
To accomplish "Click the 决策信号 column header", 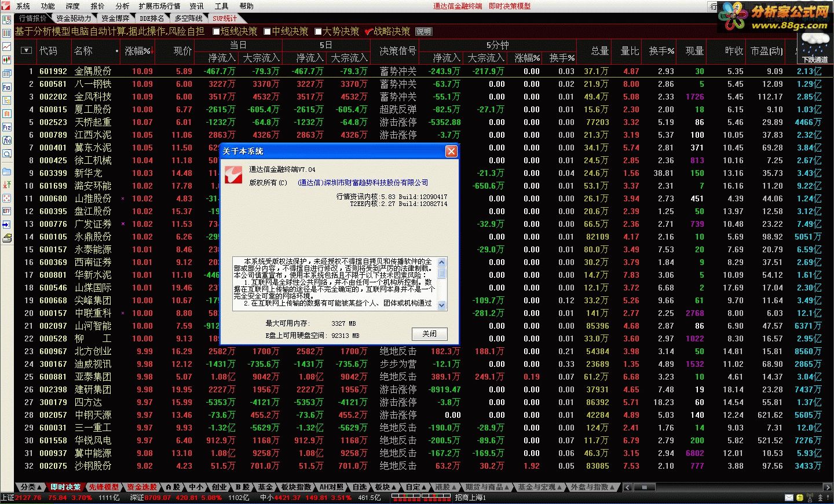I will 398,51.
